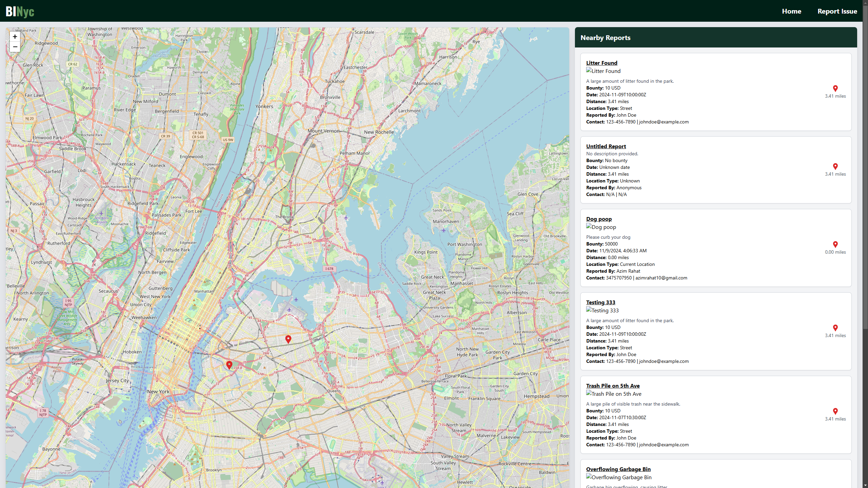
Task: Click the location pin in Testing 333 card
Action: click(x=835, y=328)
